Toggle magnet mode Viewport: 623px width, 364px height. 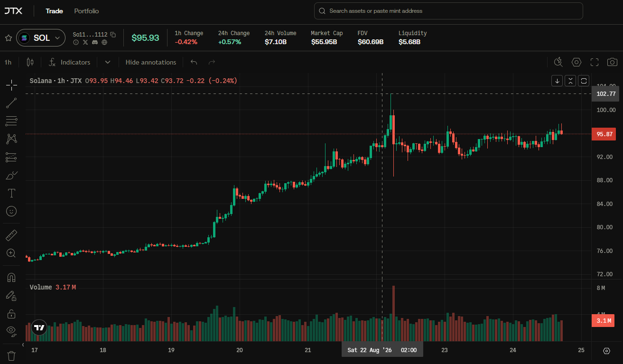click(11, 278)
